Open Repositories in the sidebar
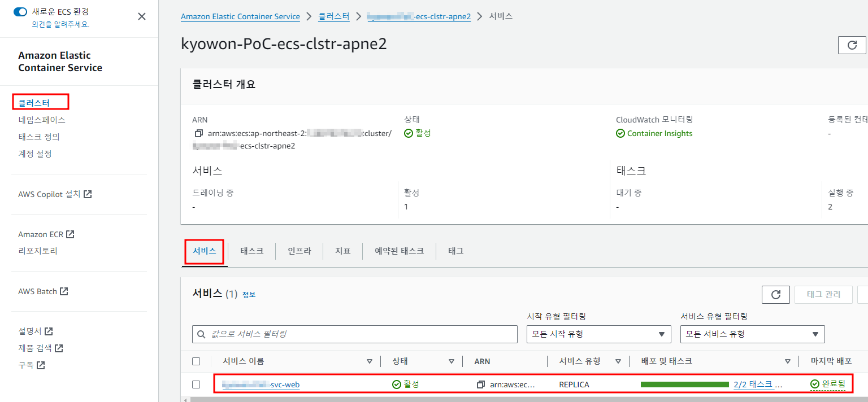868x402 pixels. (x=38, y=251)
